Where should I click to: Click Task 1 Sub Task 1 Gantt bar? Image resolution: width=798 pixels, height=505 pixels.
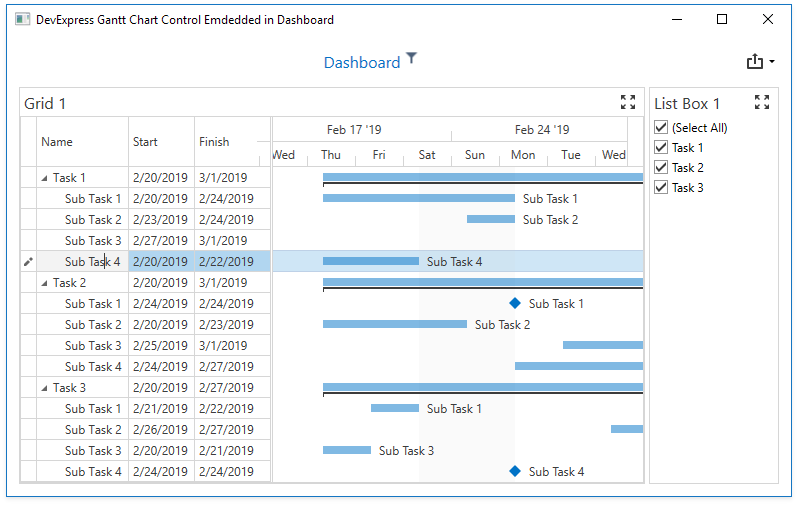click(419, 198)
